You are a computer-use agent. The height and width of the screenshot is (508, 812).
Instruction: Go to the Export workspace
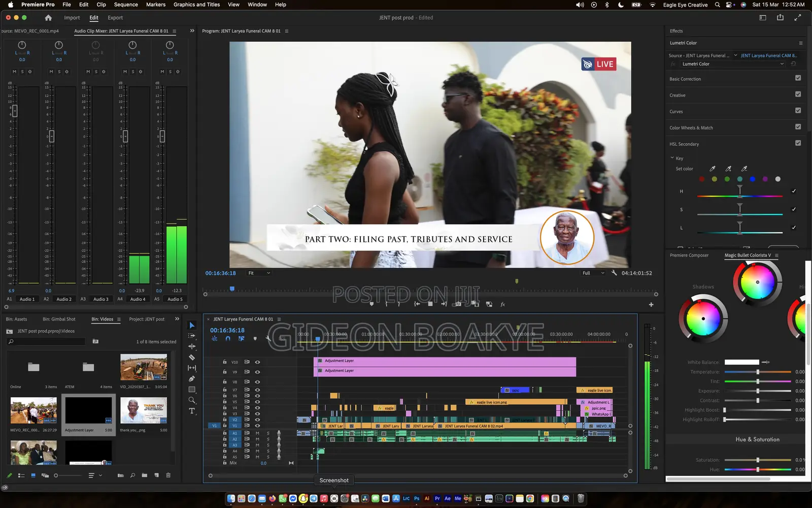[x=115, y=18]
